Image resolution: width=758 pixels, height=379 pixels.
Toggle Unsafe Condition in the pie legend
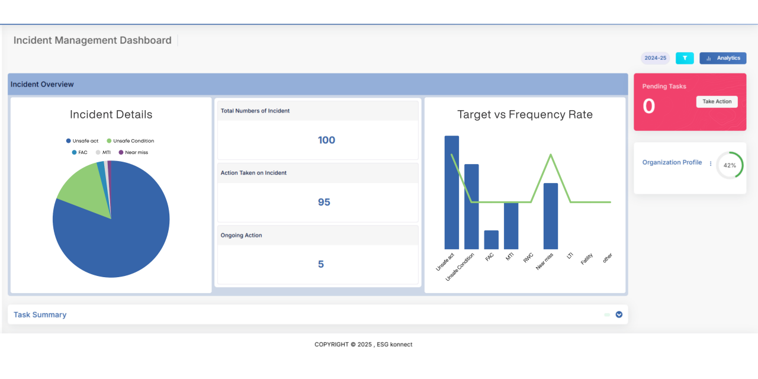130,141
